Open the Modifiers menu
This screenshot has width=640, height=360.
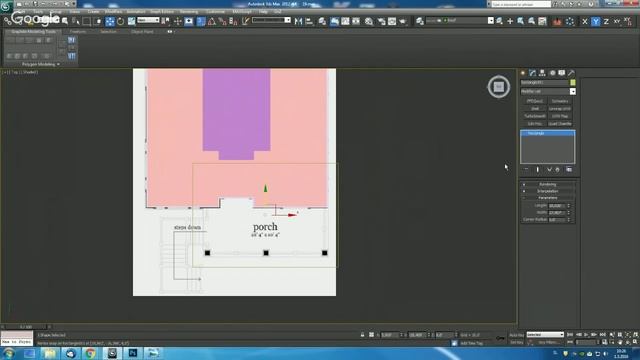click(113, 12)
